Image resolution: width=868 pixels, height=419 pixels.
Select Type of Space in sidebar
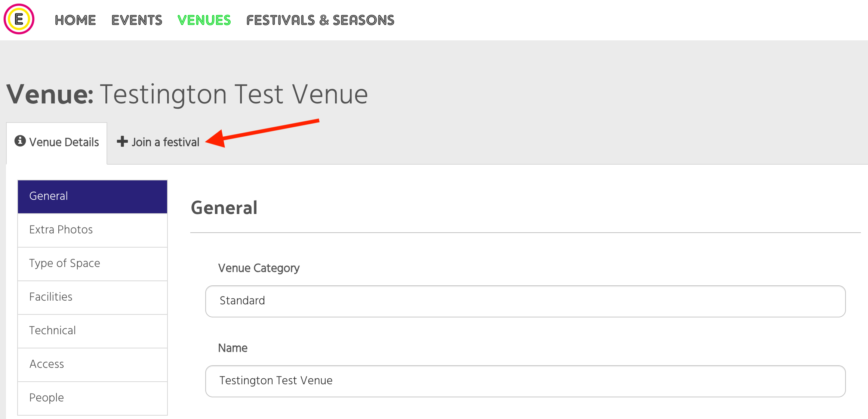click(x=92, y=264)
